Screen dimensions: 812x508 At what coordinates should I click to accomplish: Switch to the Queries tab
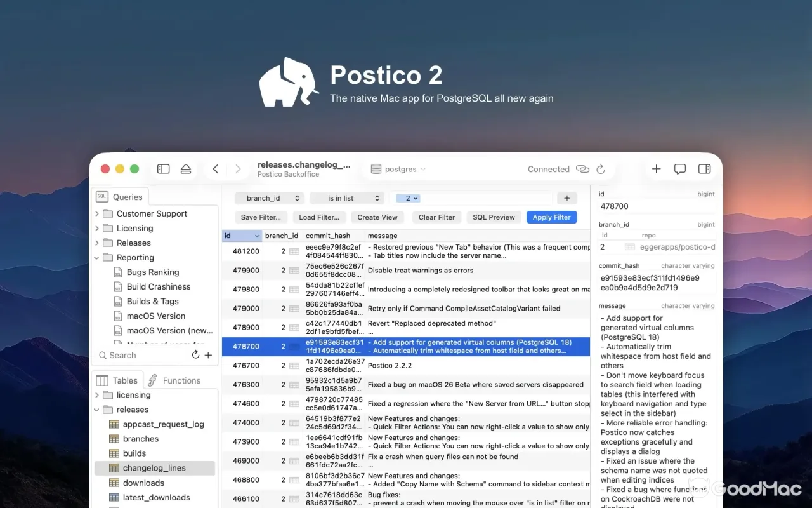coord(120,197)
